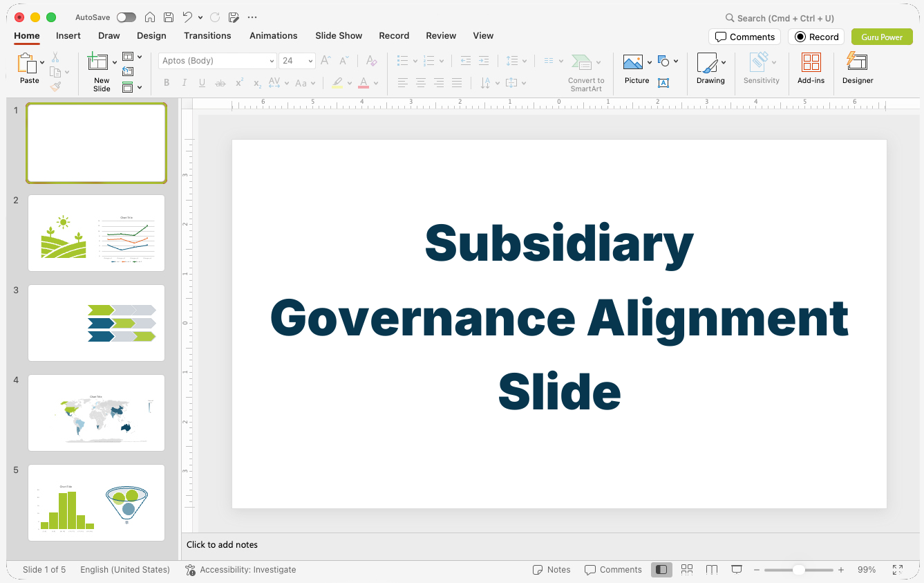Image resolution: width=924 pixels, height=583 pixels.
Task: Open the Designer pane
Action: [858, 69]
